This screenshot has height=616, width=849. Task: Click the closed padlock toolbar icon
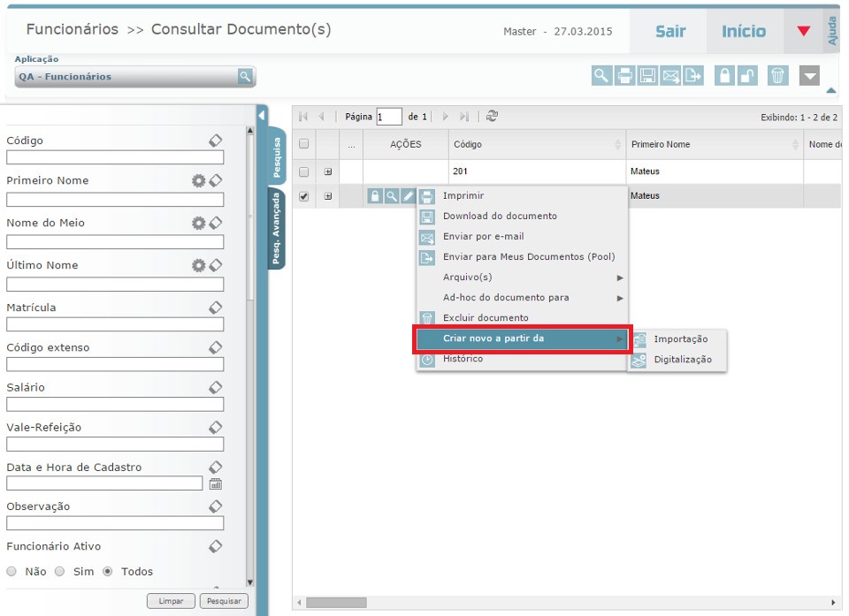[x=724, y=76]
